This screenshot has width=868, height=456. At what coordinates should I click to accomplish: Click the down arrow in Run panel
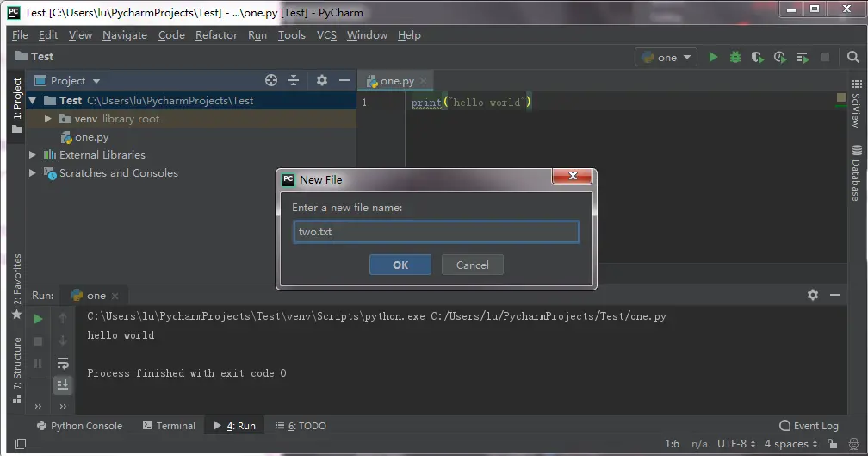coord(63,340)
